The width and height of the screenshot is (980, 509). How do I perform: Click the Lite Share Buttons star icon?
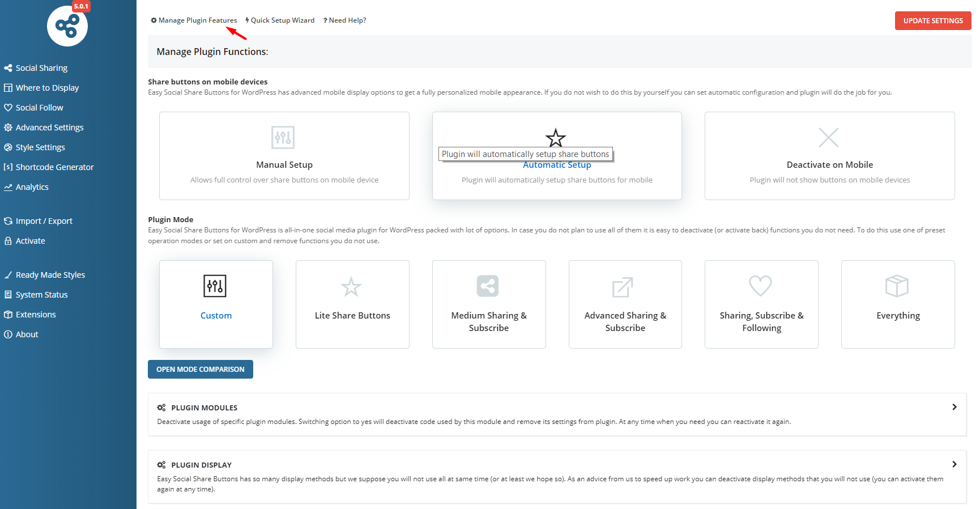click(x=351, y=287)
